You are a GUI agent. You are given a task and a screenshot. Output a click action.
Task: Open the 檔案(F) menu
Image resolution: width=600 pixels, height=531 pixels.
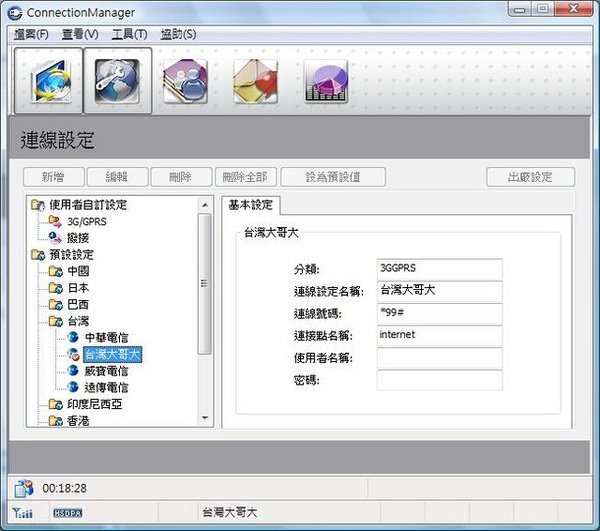tap(31, 34)
